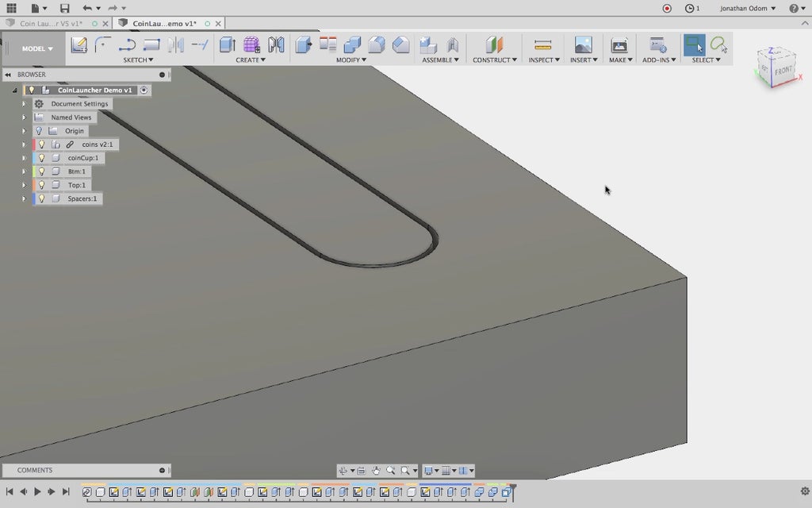812x508 pixels.
Task: Select the Chamfer tool in Modify
Action: click(400, 45)
